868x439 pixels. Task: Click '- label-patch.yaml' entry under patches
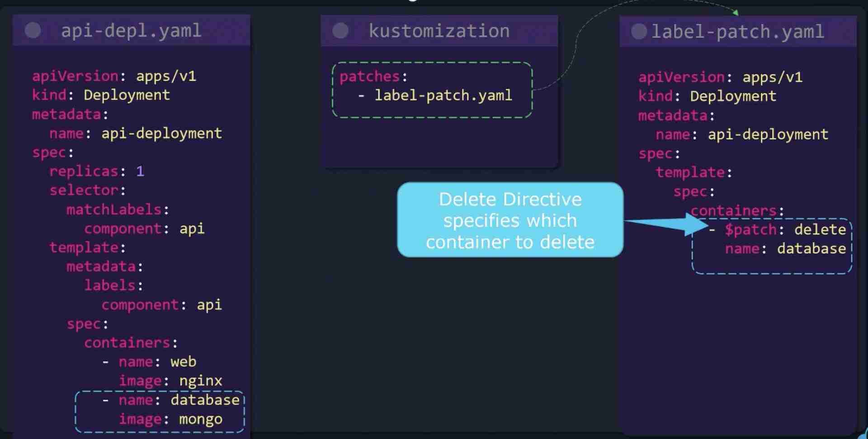click(434, 95)
